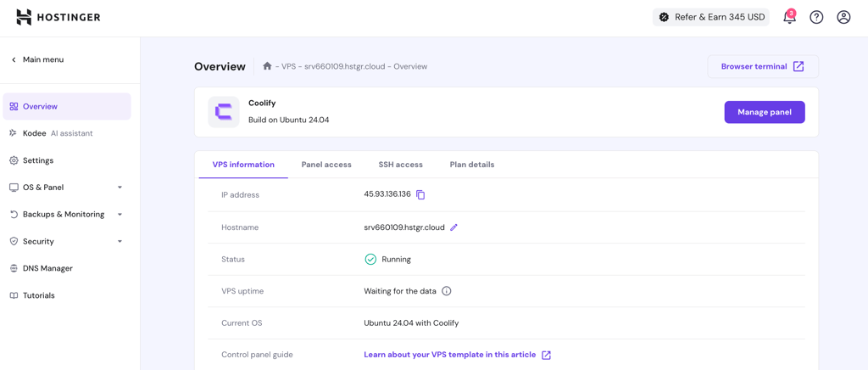The height and width of the screenshot is (370, 868).
Task: Click the srv660109.hstgr.cloud breadcrumb link
Action: (346, 66)
